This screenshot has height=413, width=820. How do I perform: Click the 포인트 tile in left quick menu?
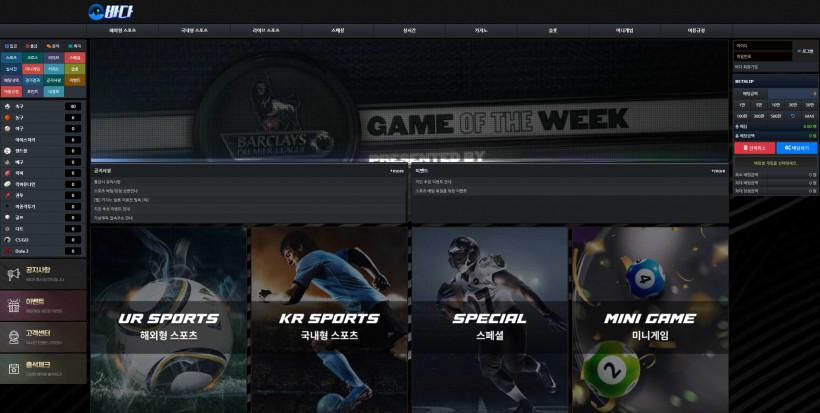pos(32,92)
